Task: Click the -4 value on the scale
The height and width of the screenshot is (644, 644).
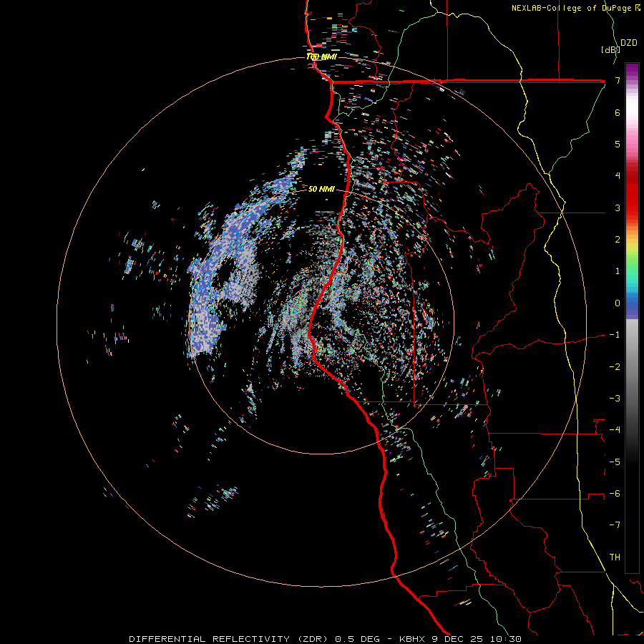Action: 615,430
